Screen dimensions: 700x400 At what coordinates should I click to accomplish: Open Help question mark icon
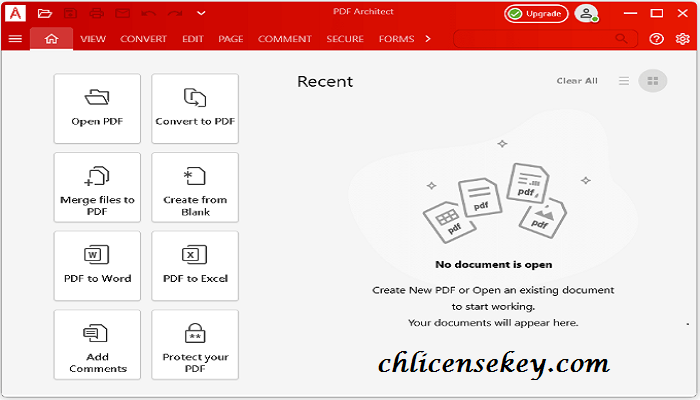click(x=656, y=39)
